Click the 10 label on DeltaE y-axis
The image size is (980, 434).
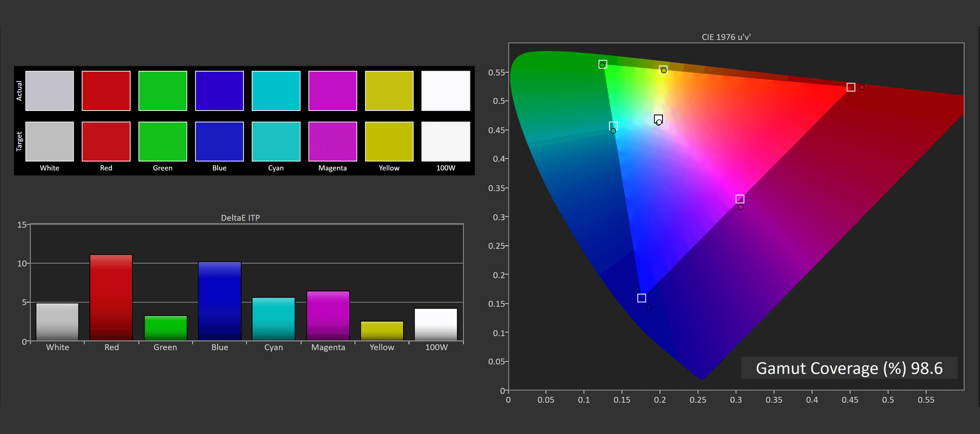click(22, 263)
